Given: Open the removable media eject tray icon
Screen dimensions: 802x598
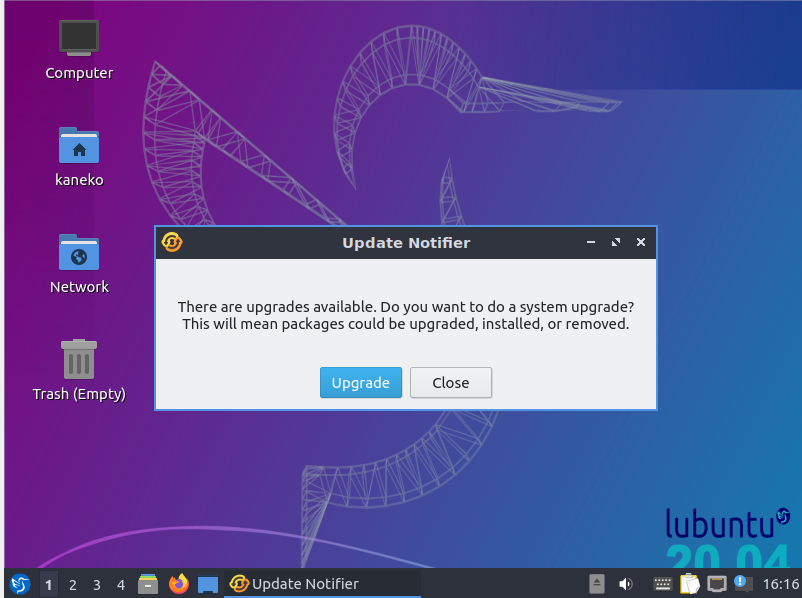Looking at the screenshot, I should pyautogui.click(x=596, y=584).
